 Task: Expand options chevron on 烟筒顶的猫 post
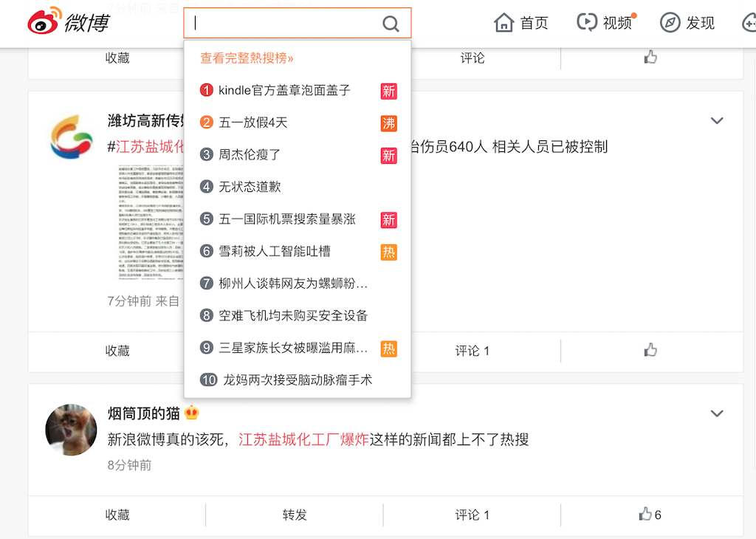(x=717, y=413)
